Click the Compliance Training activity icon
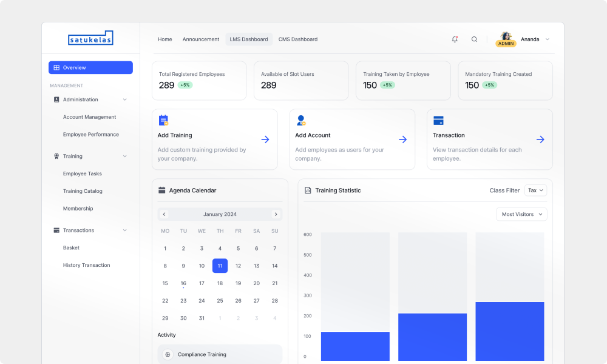The image size is (607, 364). click(x=168, y=354)
